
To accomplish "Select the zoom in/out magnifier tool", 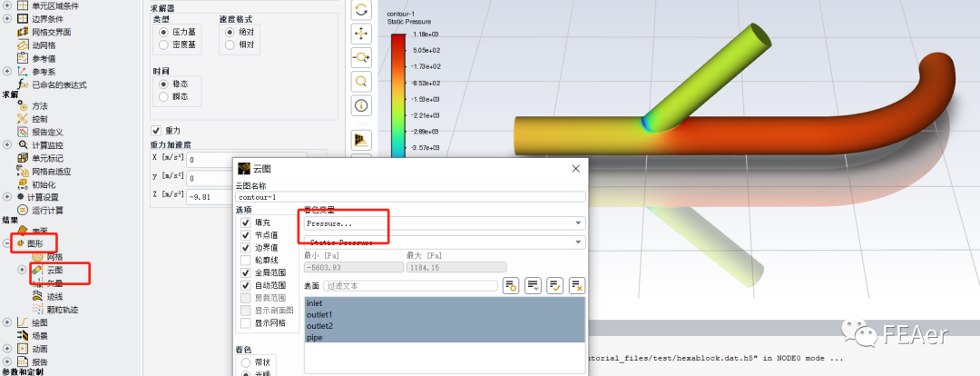I will [x=362, y=57].
